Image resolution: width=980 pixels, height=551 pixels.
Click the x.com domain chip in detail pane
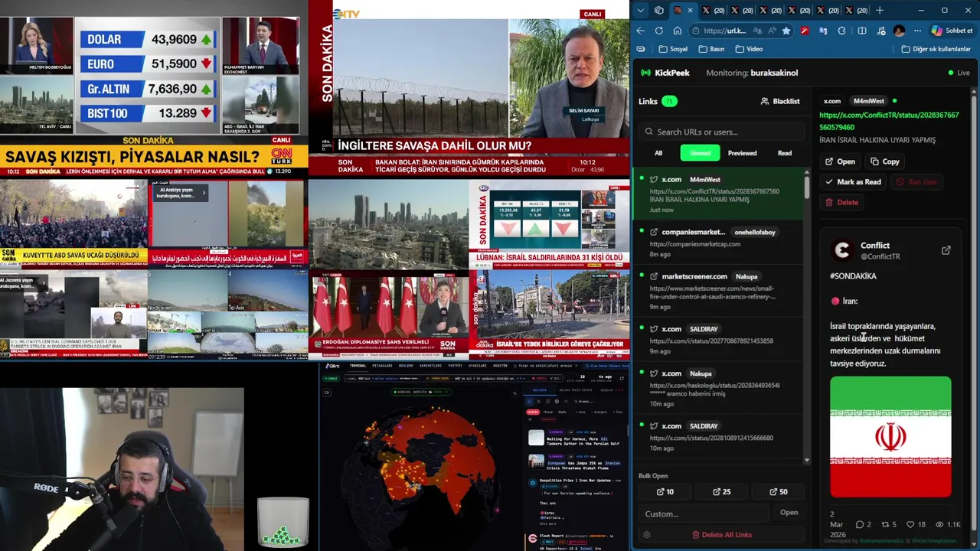[x=832, y=101]
